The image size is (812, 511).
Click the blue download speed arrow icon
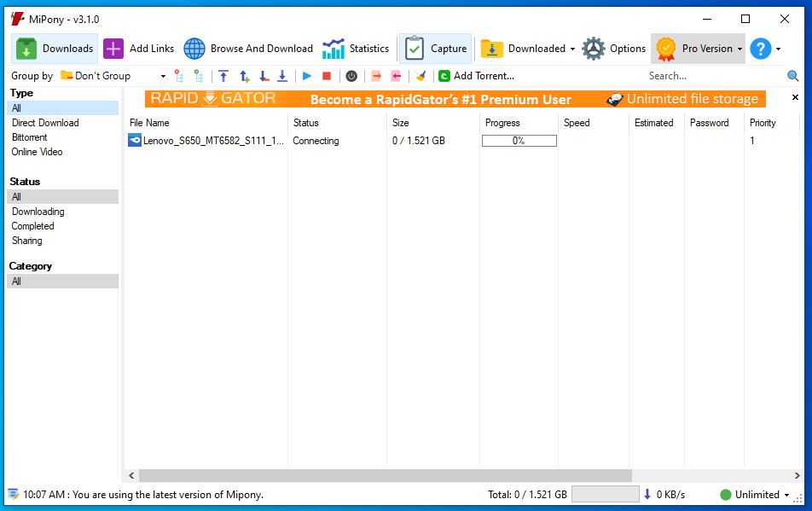[x=647, y=495]
